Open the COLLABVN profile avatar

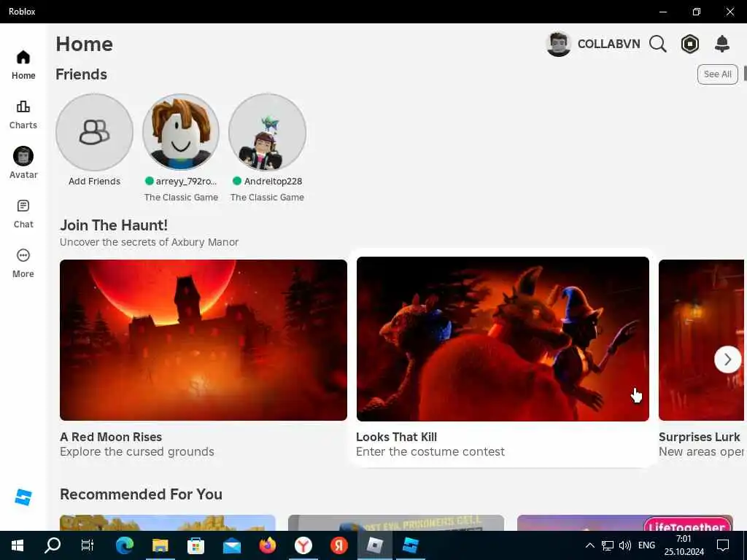click(x=558, y=44)
